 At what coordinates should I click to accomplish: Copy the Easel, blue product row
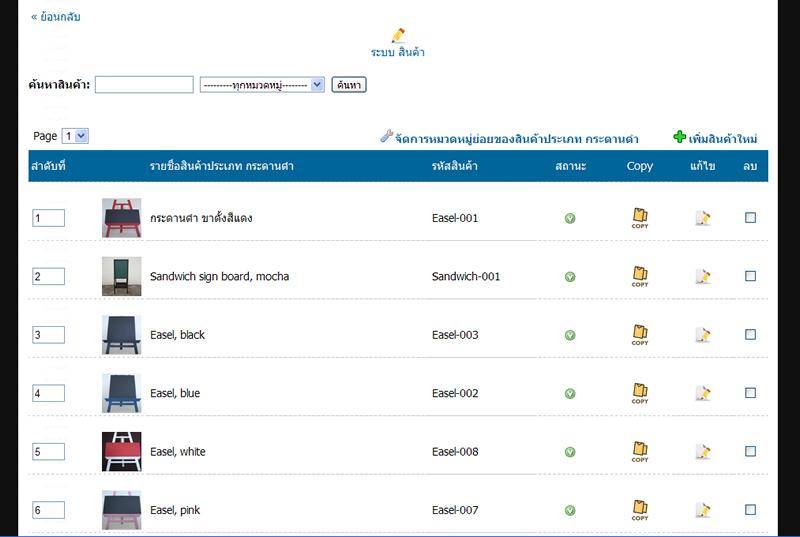click(640, 394)
